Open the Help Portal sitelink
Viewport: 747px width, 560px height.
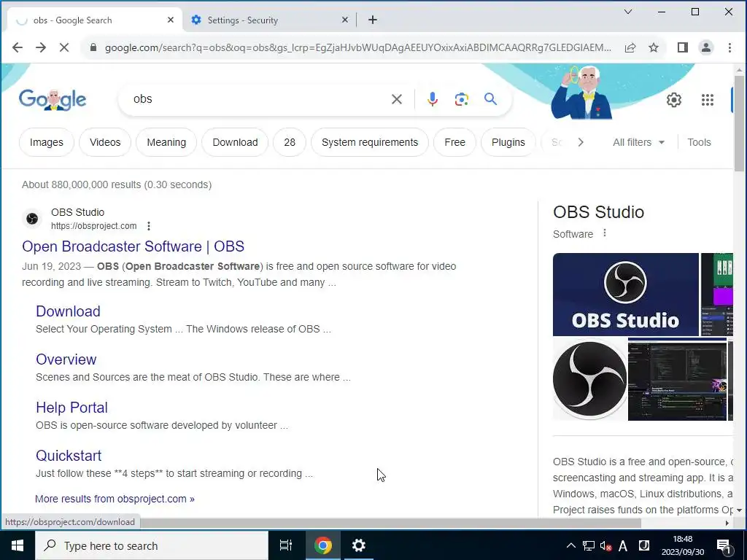click(x=71, y=408)
